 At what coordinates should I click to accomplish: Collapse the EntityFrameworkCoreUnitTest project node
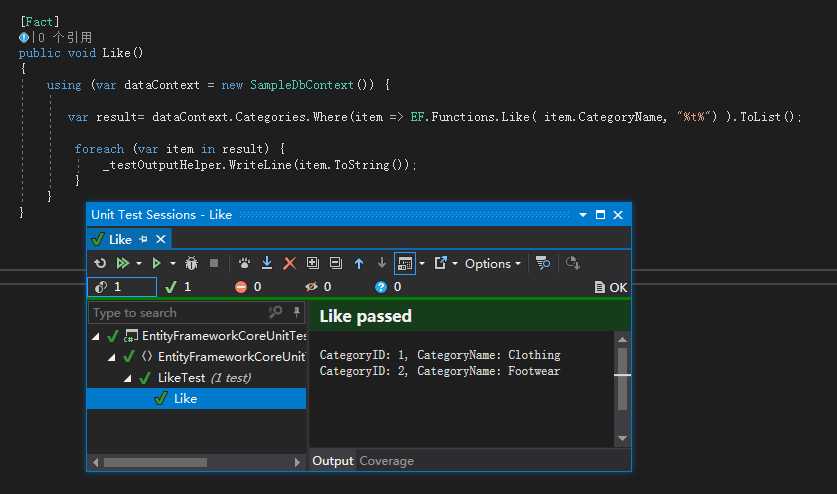point(96,336)
